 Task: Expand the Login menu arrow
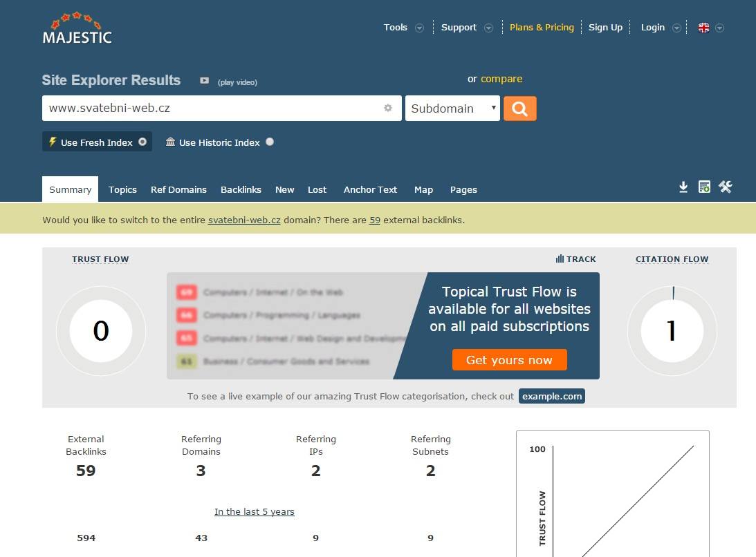click(x=676, y=28)
